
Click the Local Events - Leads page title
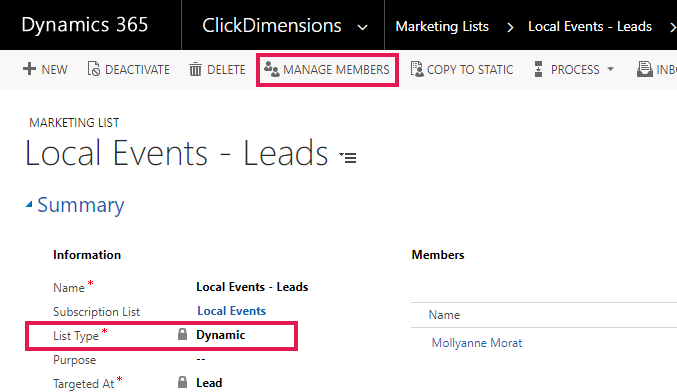[x=177, y=153]
